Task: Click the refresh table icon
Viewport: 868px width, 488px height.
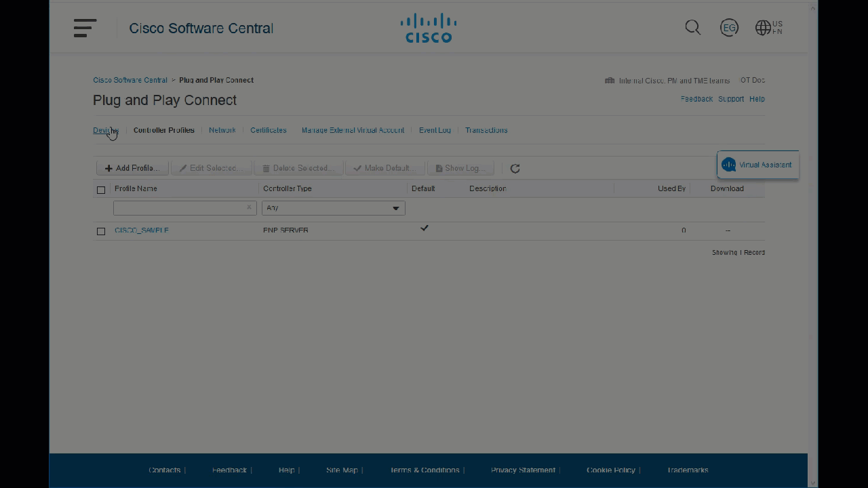Action: [x=515, y=168]
